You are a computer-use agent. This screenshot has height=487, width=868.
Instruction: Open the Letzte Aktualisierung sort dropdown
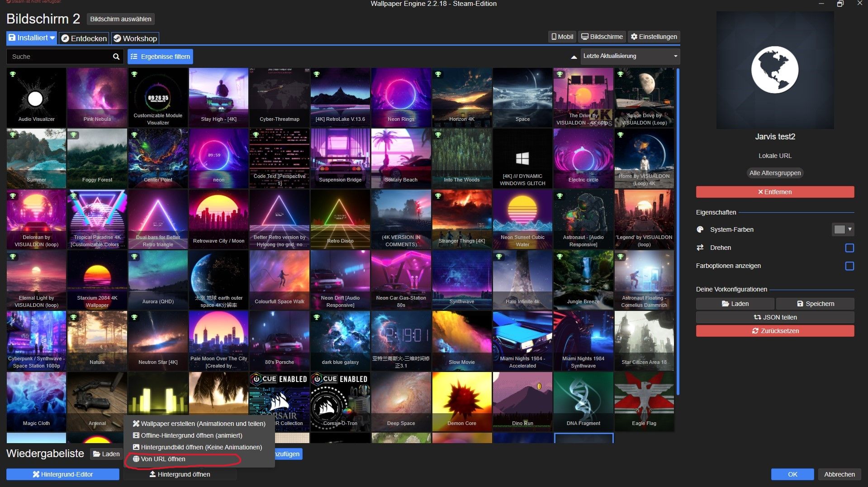click(x=630, y=56)
